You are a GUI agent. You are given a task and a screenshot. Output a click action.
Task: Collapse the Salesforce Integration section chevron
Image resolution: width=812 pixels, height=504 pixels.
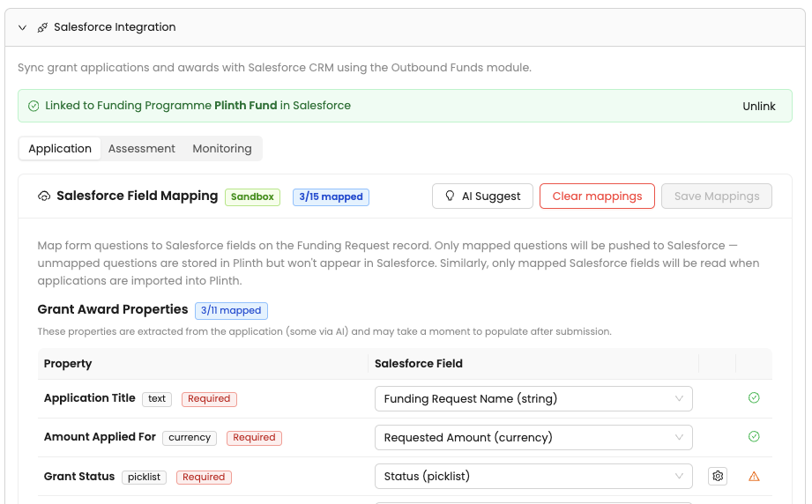(22, 27)
